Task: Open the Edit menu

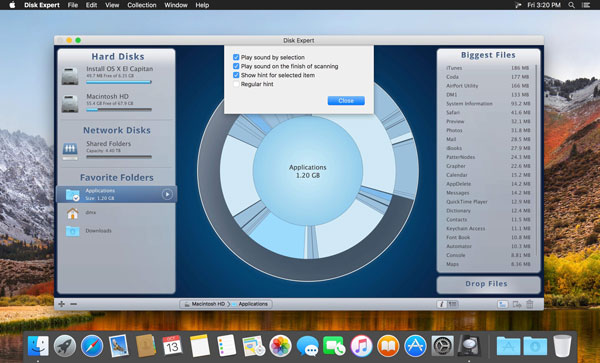Action: pyautogui.click(x=91, y=5)
